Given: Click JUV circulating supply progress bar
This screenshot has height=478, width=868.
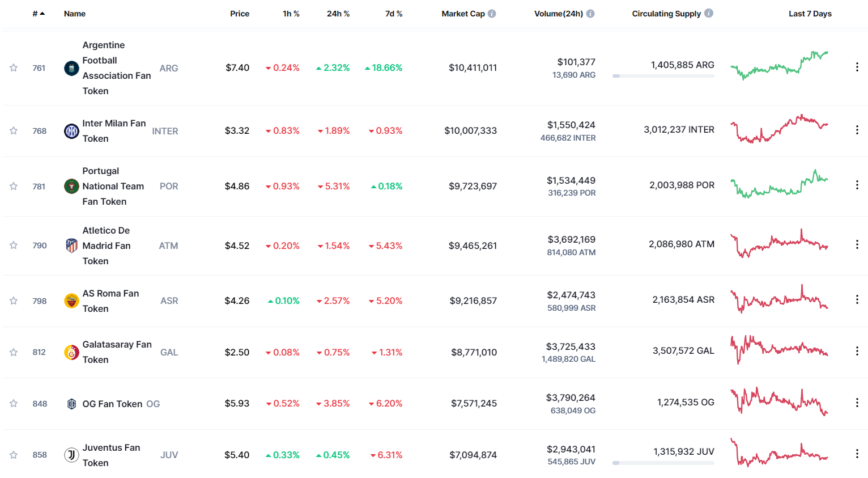Looking at the screenshot, I should coord(663,463).
